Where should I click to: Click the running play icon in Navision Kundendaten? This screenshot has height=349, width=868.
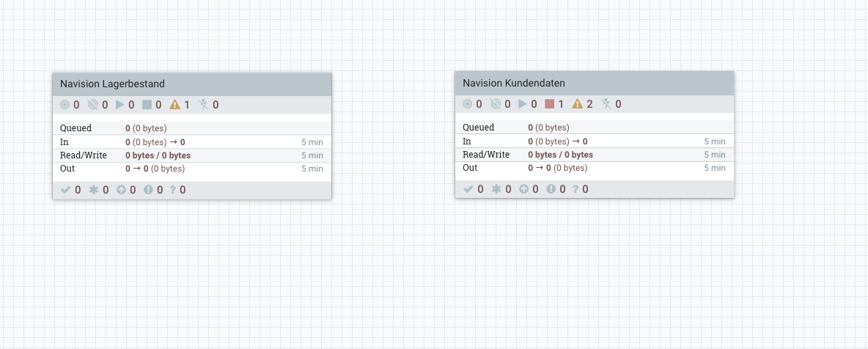(x=523, y=104)
